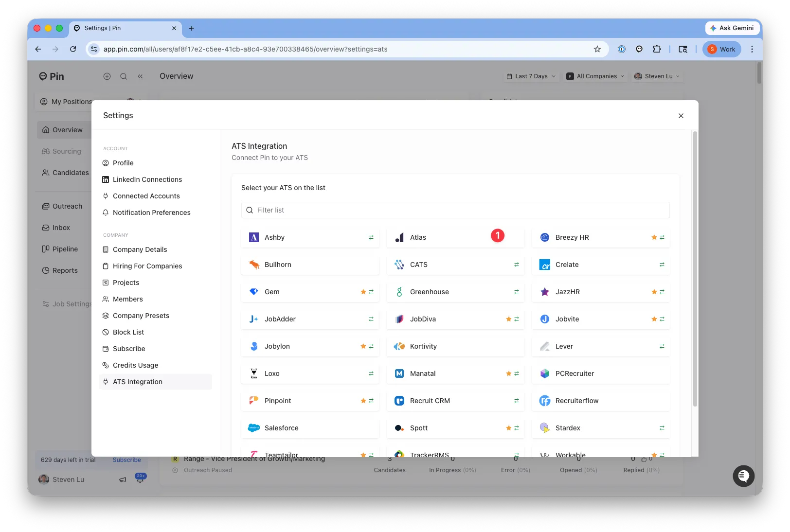
Task: Choose the PCRecruiter ATS card
Action: click(601, 373)
